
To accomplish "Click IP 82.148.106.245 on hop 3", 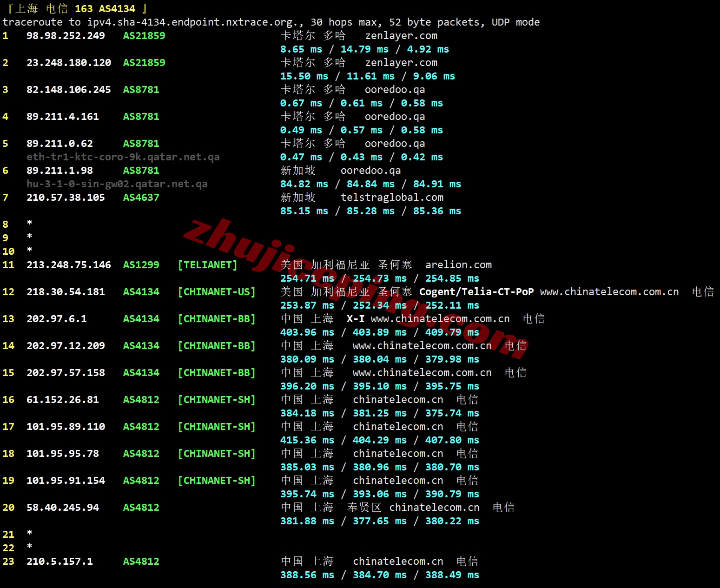I will click(69, 90).
